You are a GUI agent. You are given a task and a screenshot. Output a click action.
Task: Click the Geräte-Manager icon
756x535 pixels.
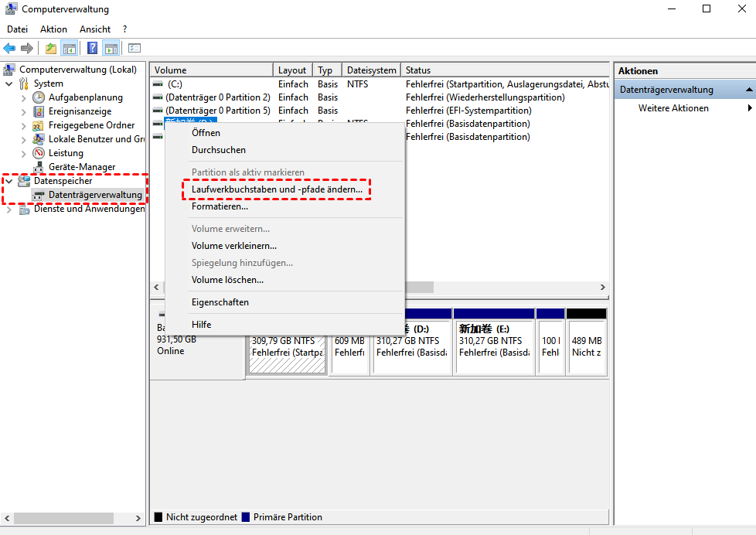point(39,167)
